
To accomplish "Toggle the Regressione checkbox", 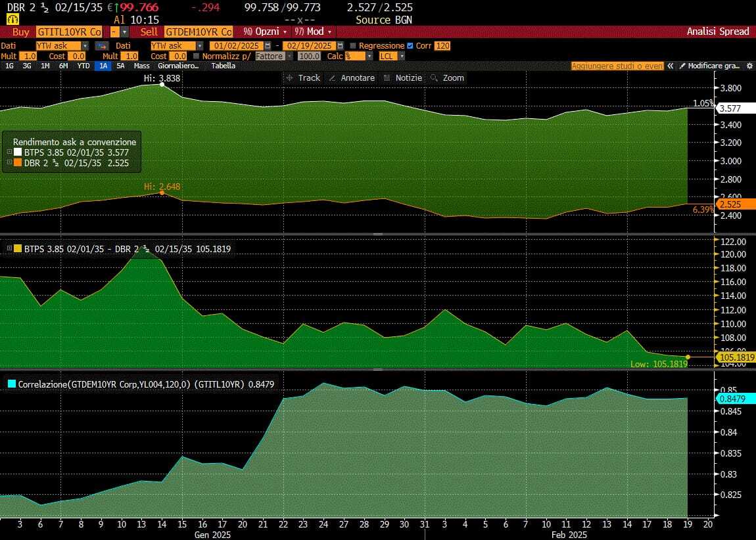I will click(353, 46).
